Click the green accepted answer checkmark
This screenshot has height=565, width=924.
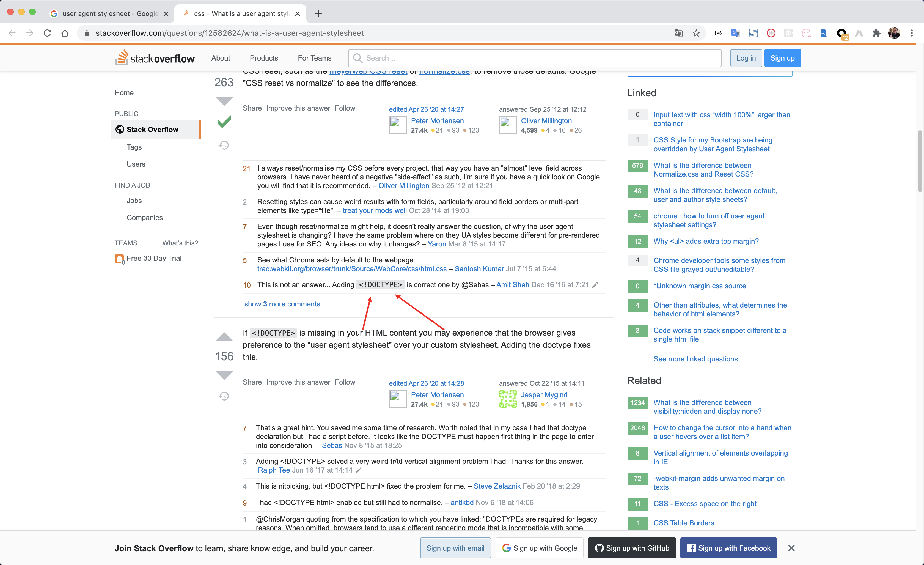pos(224,121)
